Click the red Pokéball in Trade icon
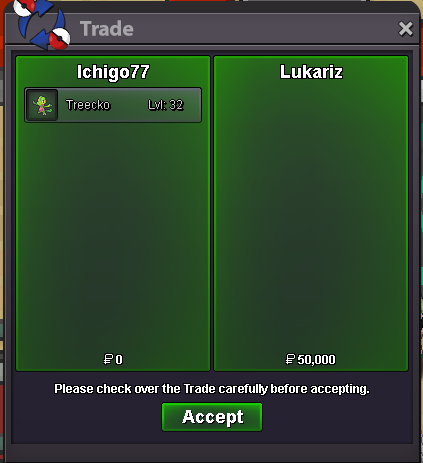 coord(59,38)
